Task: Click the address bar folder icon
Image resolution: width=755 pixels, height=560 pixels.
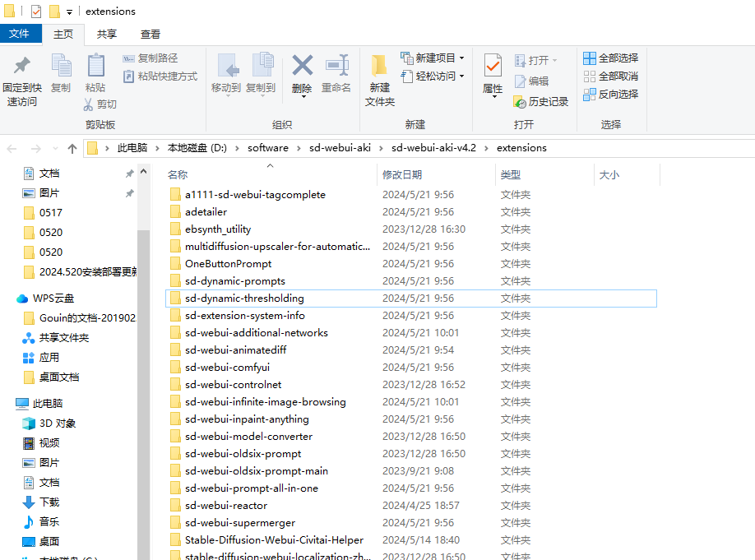Action: 92,148
